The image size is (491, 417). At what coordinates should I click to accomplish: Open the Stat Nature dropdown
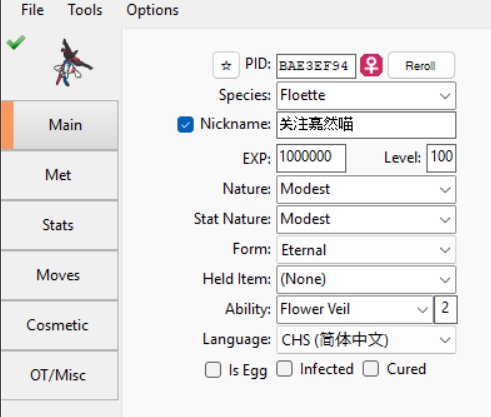coord(366,220)
